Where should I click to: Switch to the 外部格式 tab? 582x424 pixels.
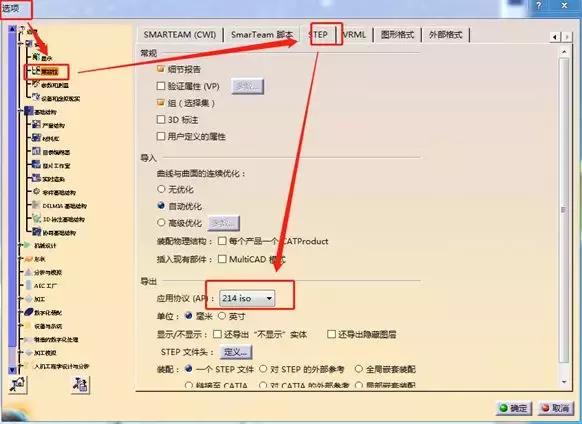445,35
